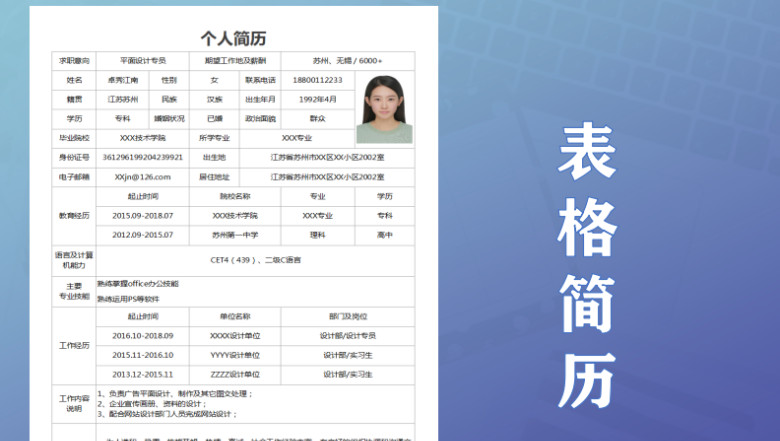Click the name value in the 姓名 row
Viewport: 780px width, 441px height.
tap(123, 80)
